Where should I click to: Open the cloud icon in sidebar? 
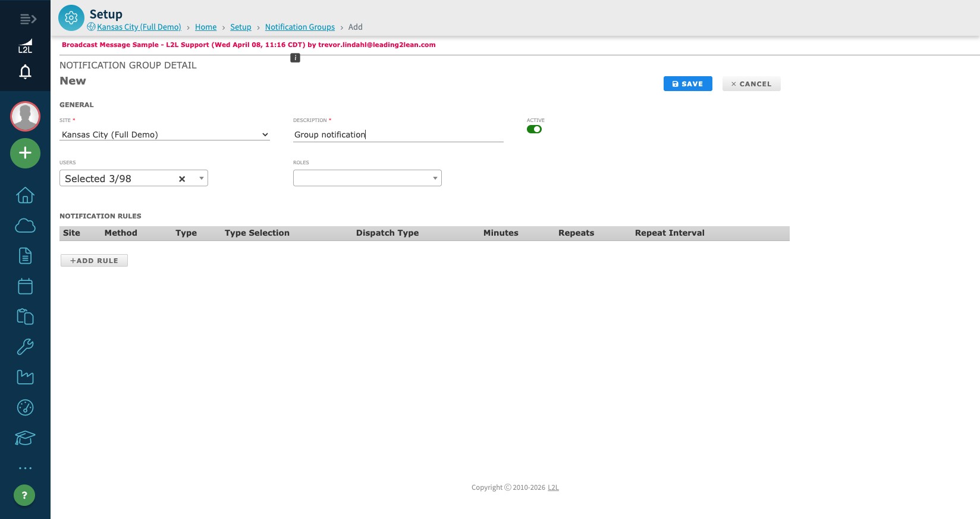[25, 226]
